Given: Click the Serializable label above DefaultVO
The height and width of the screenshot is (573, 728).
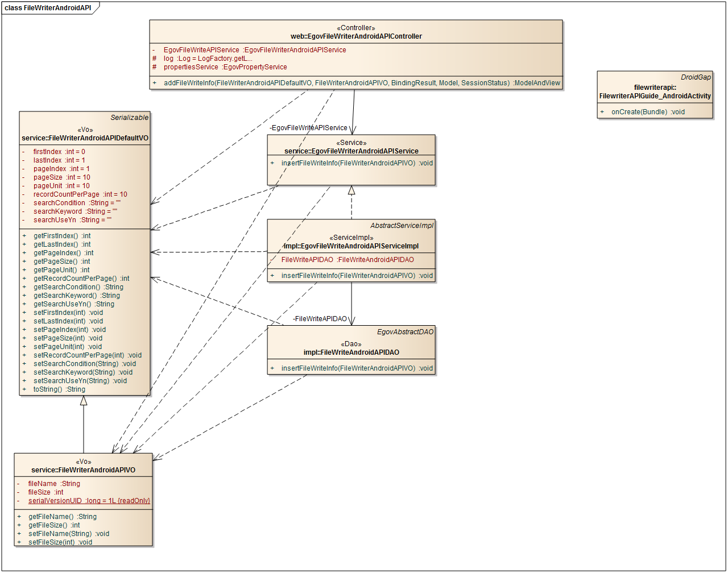Looking at the screenshot, I should [129, 118].
